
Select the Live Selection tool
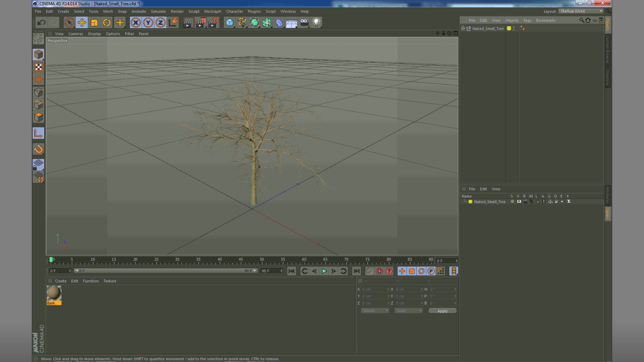click(x=69, y=23)
